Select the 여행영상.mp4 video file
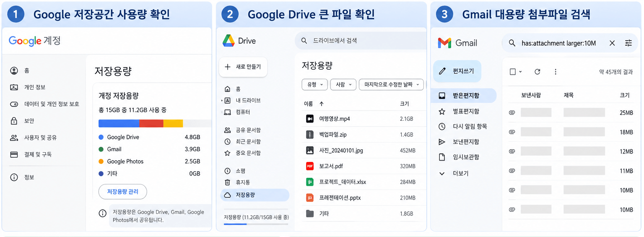The height and width of the screenshot is (237, 644). tap(363, 119)
